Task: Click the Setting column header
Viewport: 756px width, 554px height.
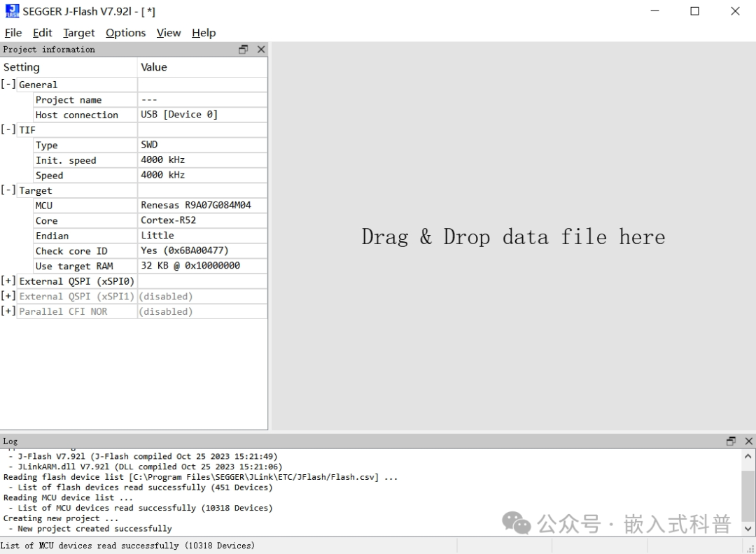Action: (69, 67)
